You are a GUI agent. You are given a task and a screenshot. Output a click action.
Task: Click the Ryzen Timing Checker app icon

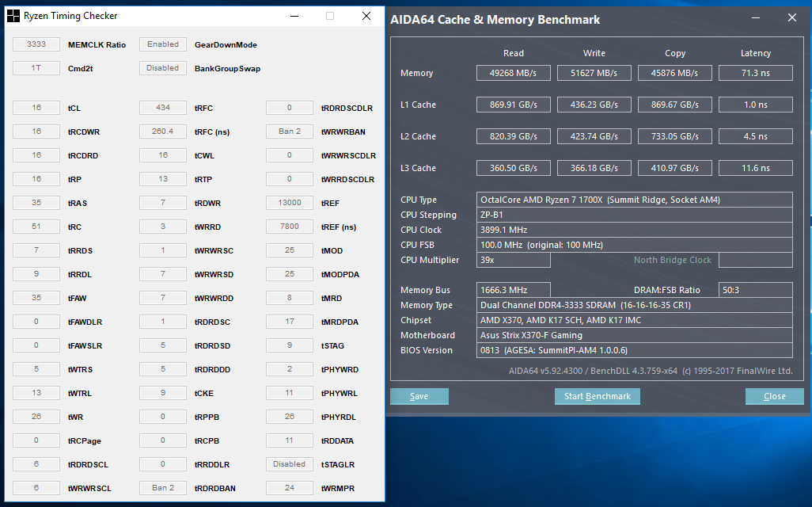(13, 16)
